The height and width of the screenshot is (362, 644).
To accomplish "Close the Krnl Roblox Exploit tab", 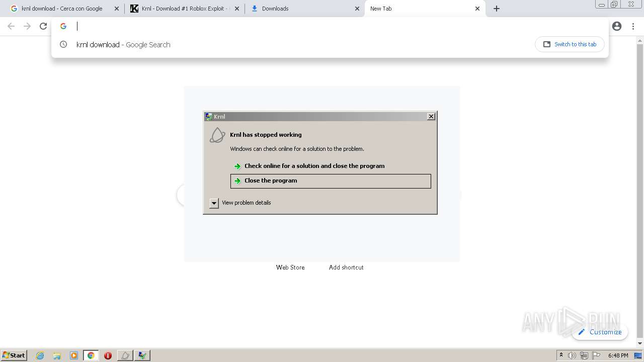I will pos(237,9).
